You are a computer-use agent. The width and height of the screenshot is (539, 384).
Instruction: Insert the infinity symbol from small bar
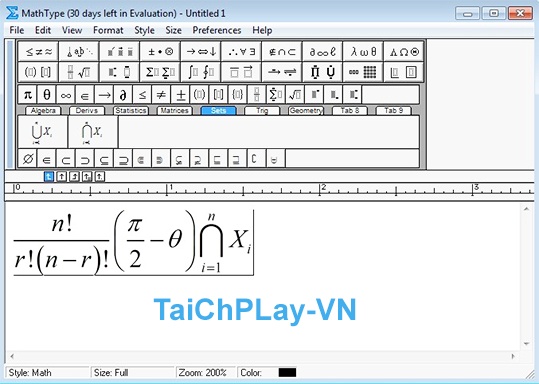point(66,95)
